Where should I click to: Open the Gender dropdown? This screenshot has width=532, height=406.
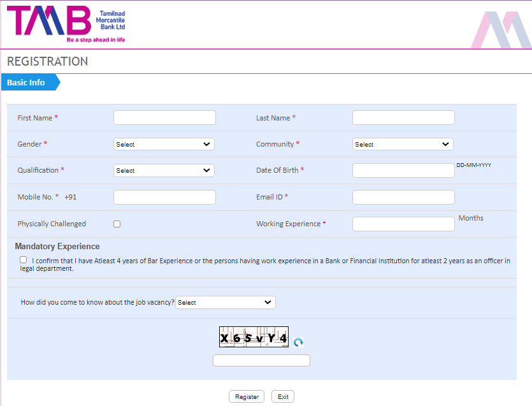point(163,144)
